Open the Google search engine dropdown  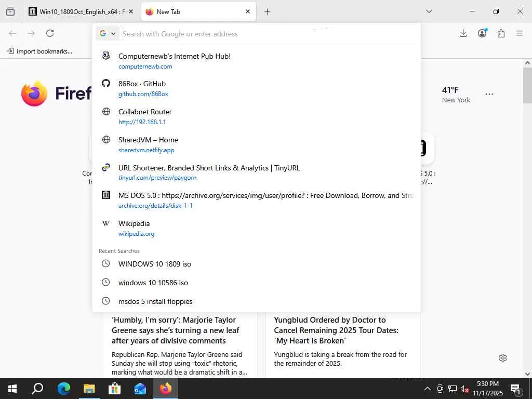(108, 34)
